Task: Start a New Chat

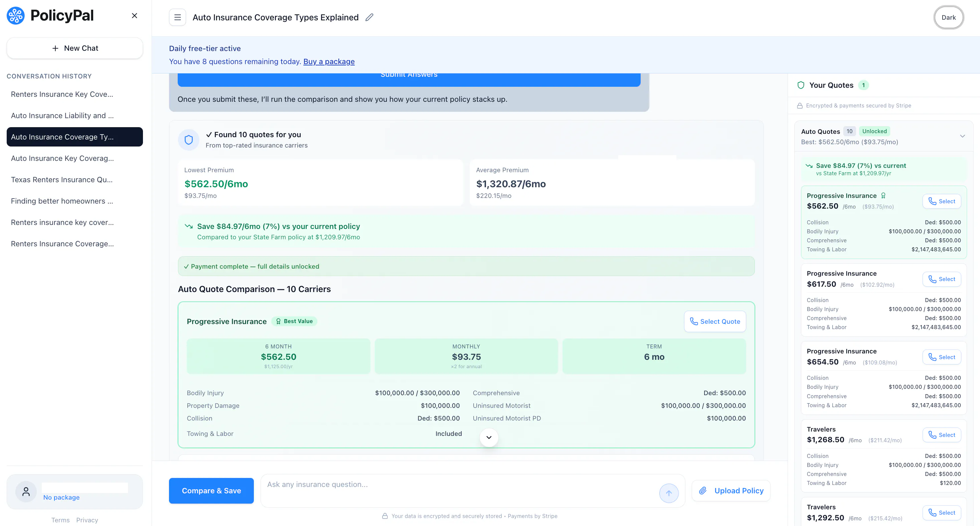Action: click(x=74, y=48)
